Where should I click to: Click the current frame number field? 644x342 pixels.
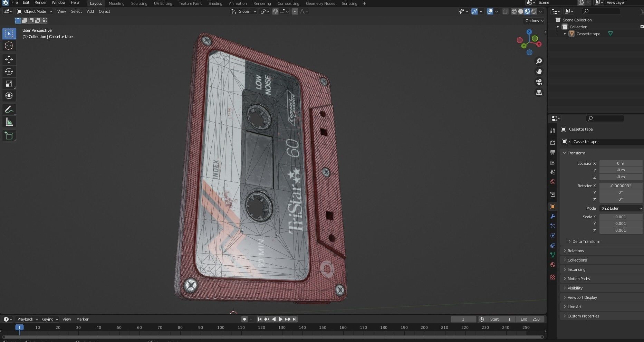coord(463,319)
